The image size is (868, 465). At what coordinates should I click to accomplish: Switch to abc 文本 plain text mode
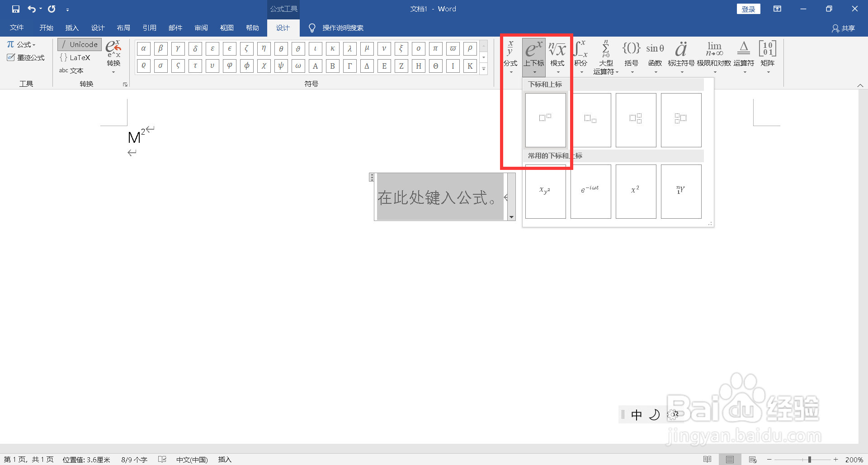pos(71,70)
